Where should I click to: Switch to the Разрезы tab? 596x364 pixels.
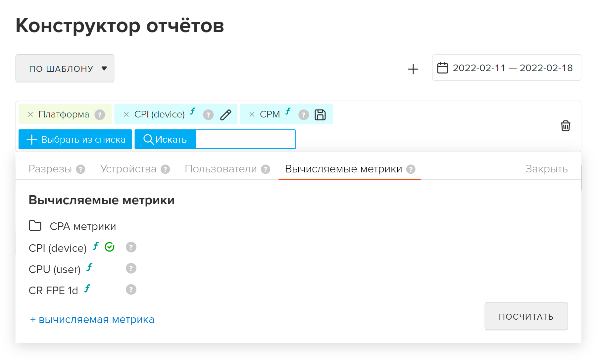click(50, 169)
